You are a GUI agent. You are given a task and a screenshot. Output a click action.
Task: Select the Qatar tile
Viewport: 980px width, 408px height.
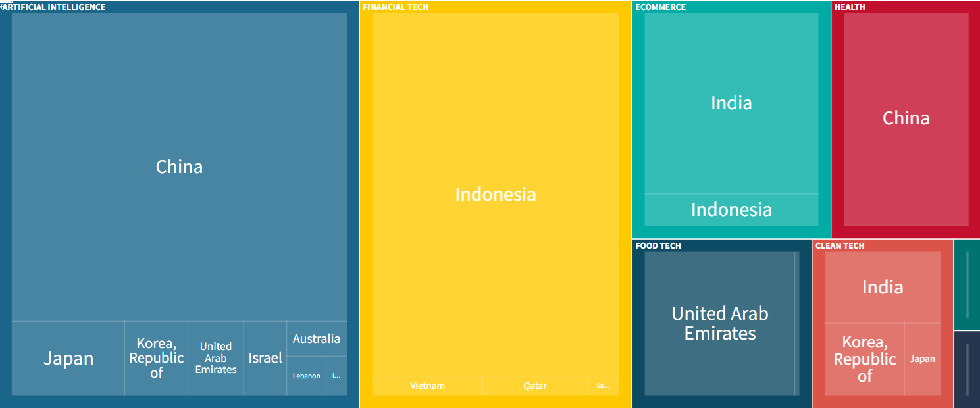(x=535, y=386)
